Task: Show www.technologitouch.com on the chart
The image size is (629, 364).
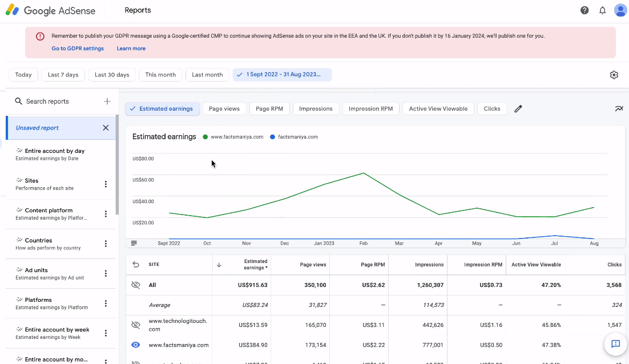Action: coord(136,325)
